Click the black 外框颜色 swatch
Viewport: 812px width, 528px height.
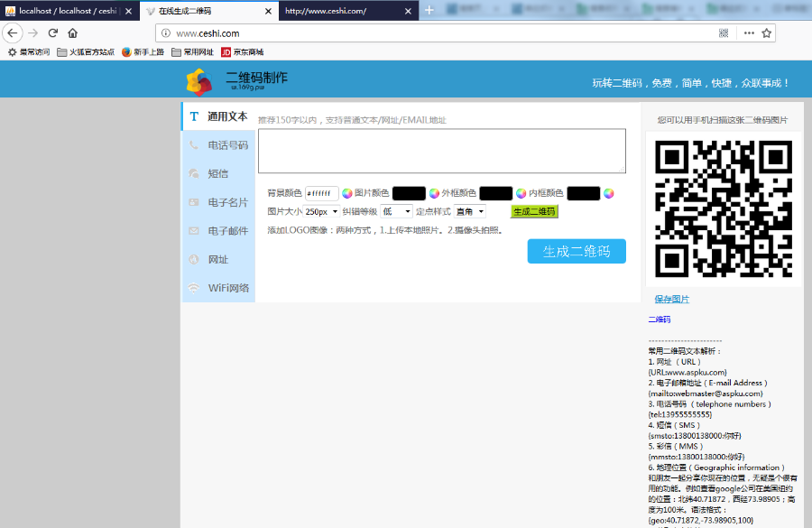pyautogui.click(x=495, y=193)
